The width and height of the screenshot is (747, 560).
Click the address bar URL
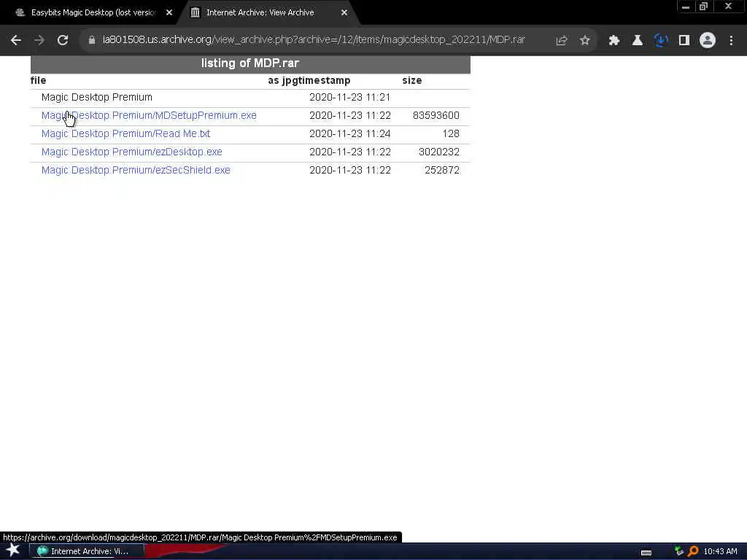point(314,40)
